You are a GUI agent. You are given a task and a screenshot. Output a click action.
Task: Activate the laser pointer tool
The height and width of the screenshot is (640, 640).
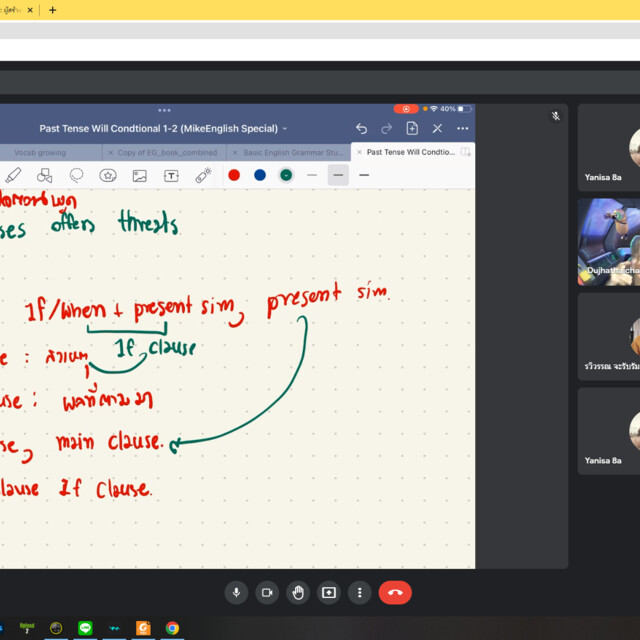203,175
